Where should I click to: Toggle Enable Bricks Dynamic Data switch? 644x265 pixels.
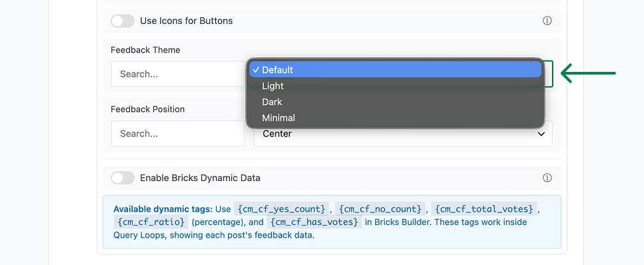[123, 178]
